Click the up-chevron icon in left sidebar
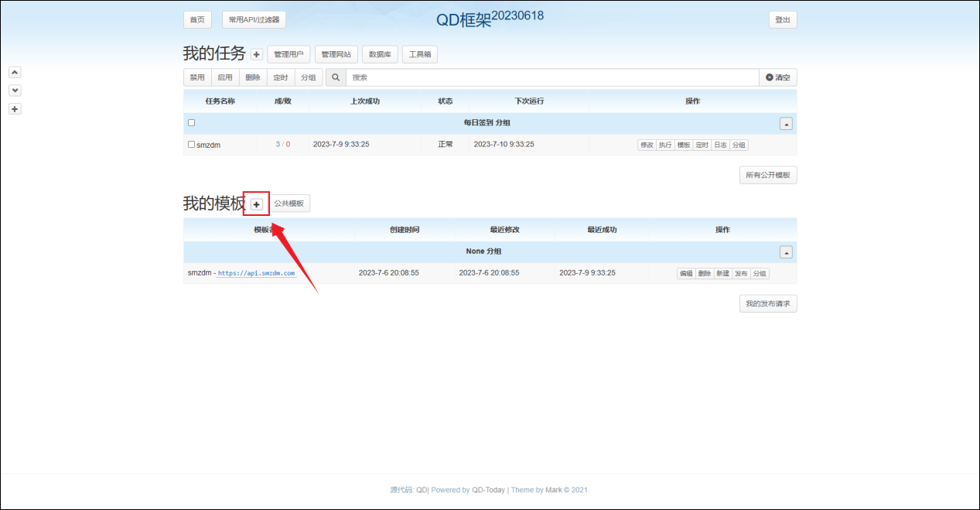980x510 pixels. coord(15,72)
